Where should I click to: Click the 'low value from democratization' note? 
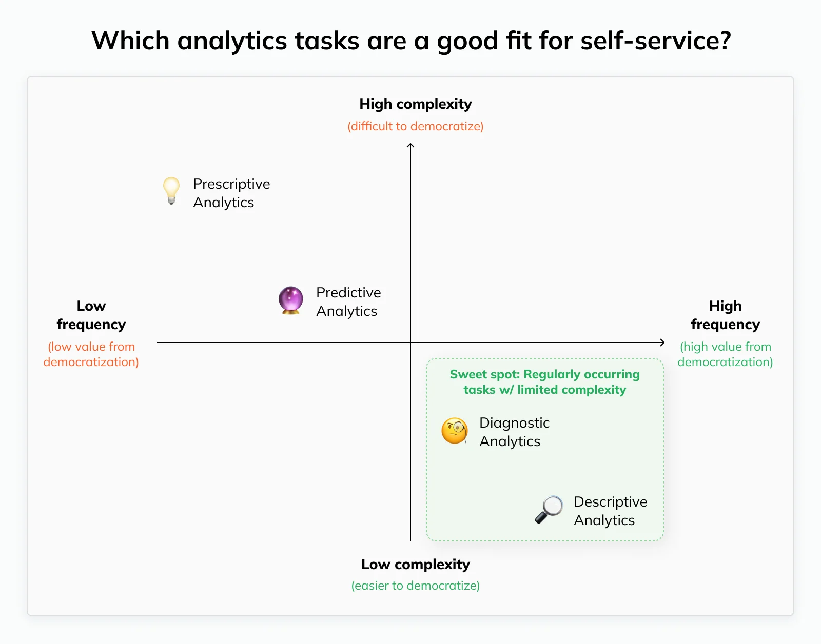91,354
